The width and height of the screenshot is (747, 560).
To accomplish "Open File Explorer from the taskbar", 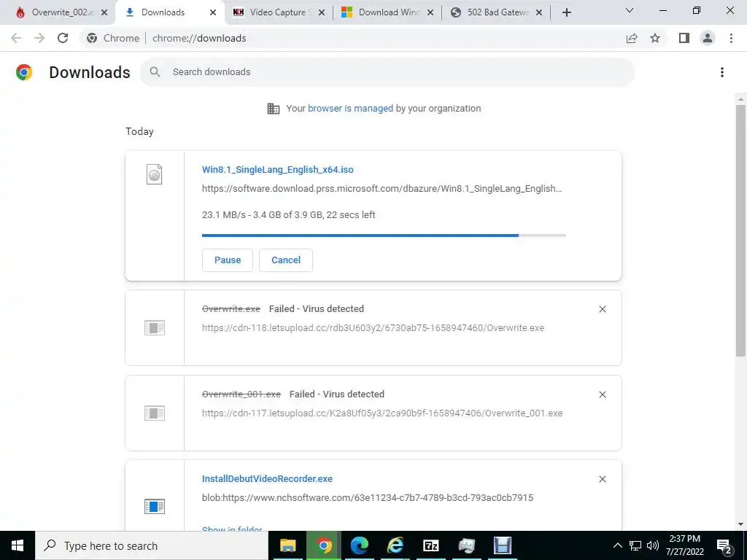I will (287, 545).
